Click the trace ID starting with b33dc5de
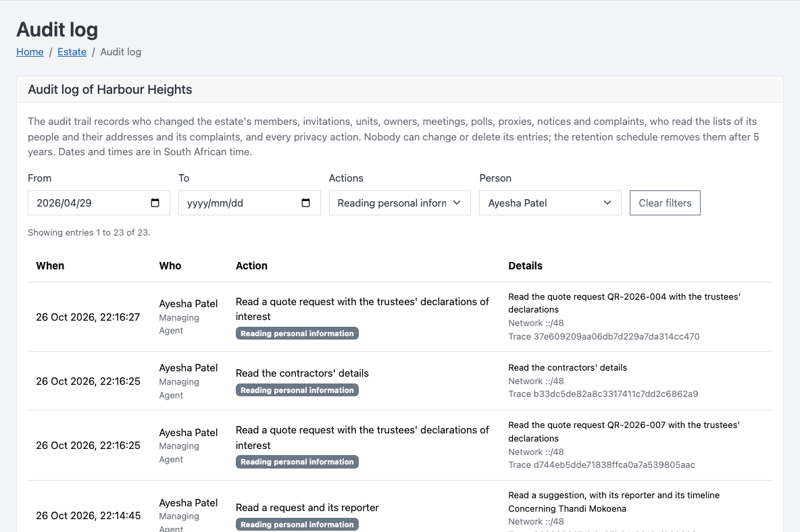The image size is (800, 532). tap(603, 394)
